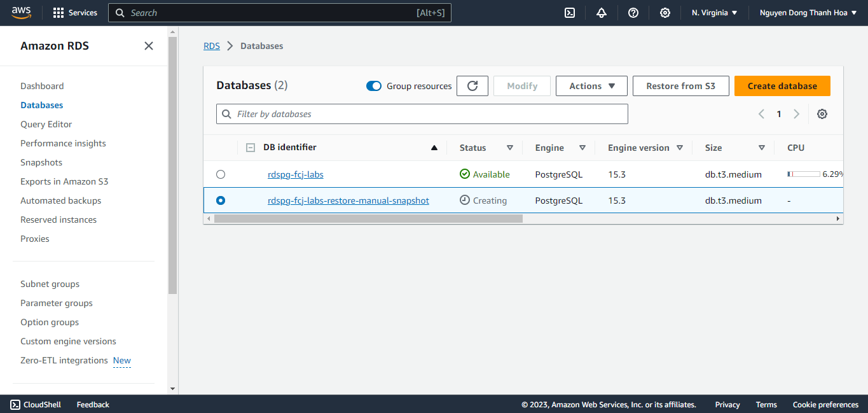Open the Terms footer link
Viewport: 868px width, 413px height.
[x=766, y=405]
